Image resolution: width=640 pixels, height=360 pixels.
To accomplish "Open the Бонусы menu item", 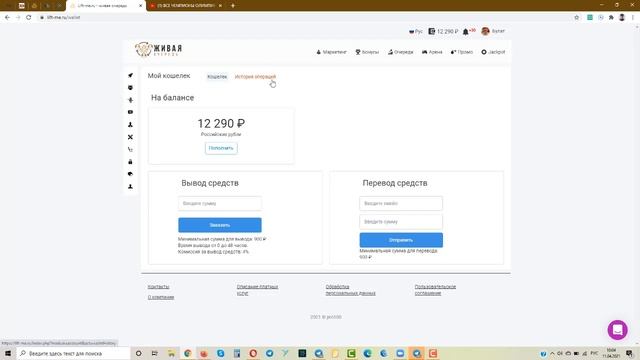I will (367, 52).
